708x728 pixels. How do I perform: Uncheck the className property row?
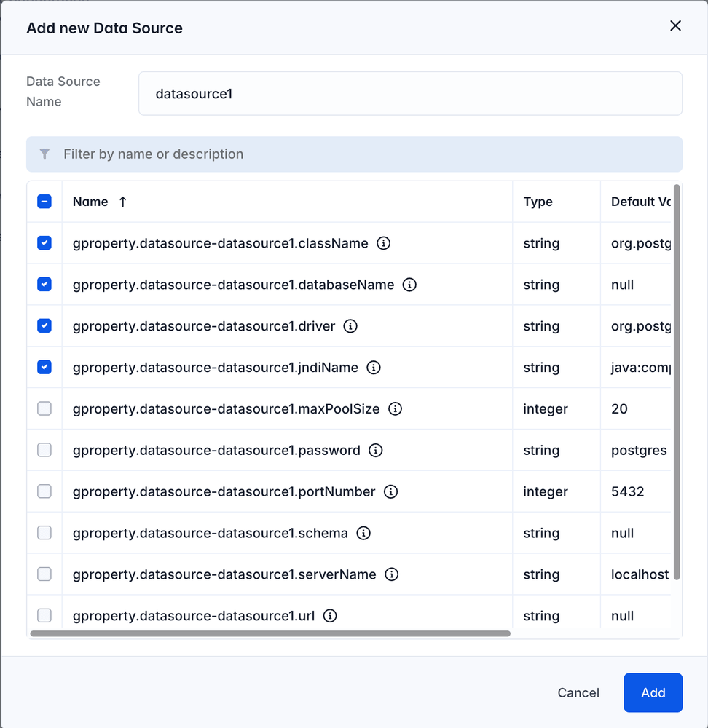coord(44,243)
